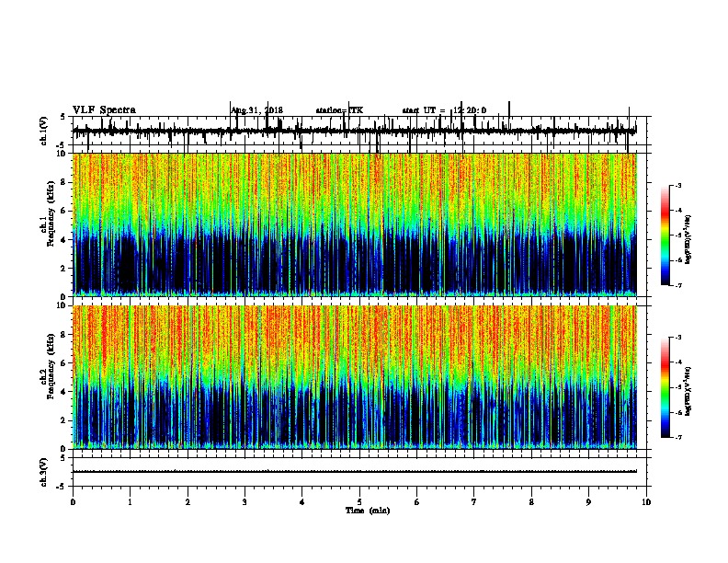Click the ch.1 spectrogram color scale bar
This screenshot has height=563, width=728.
pyautogui.click(x=665, y=235)
